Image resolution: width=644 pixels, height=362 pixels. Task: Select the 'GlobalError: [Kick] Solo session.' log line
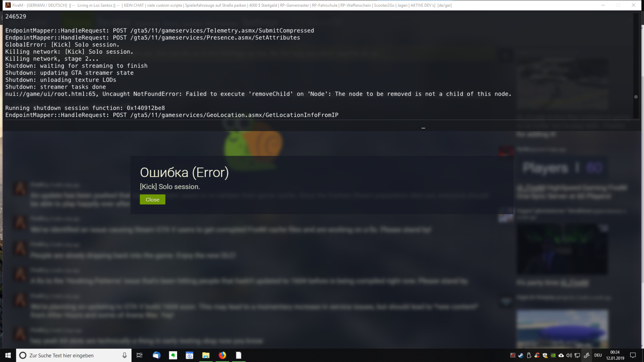tap(62, 45)
